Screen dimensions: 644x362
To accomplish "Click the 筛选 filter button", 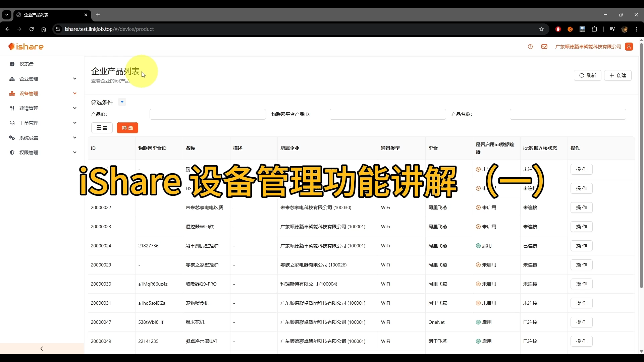I will 127,128.
